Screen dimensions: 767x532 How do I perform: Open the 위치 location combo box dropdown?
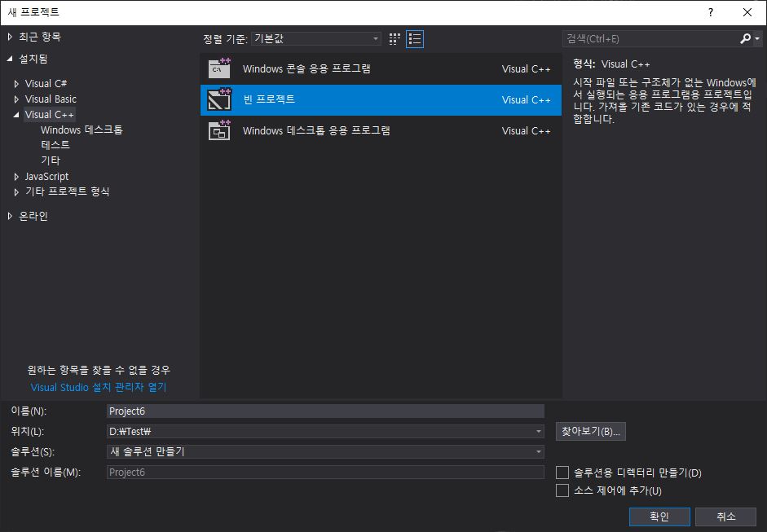(x=538, y=431)
